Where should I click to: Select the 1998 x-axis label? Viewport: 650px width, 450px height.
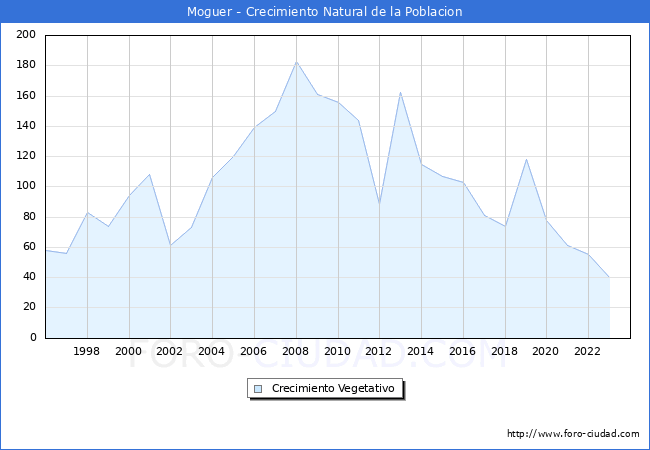click(x=87, y=351)
